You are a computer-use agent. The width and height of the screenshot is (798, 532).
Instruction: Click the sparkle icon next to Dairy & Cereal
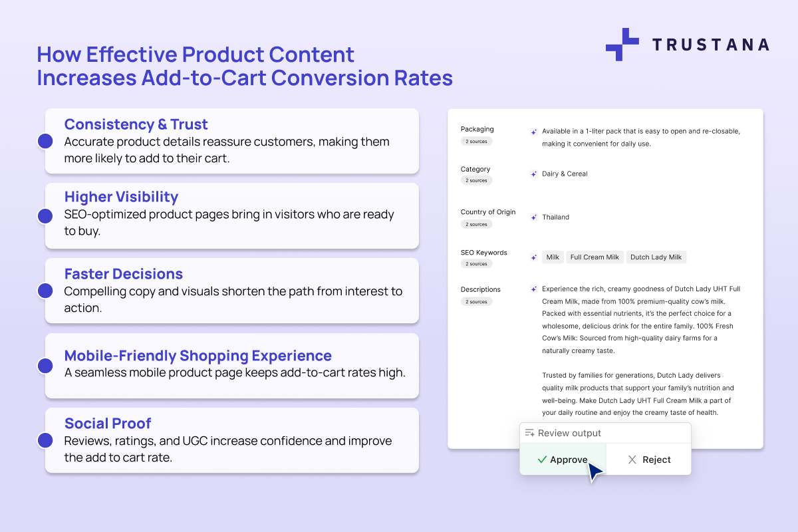click(533, 174)
